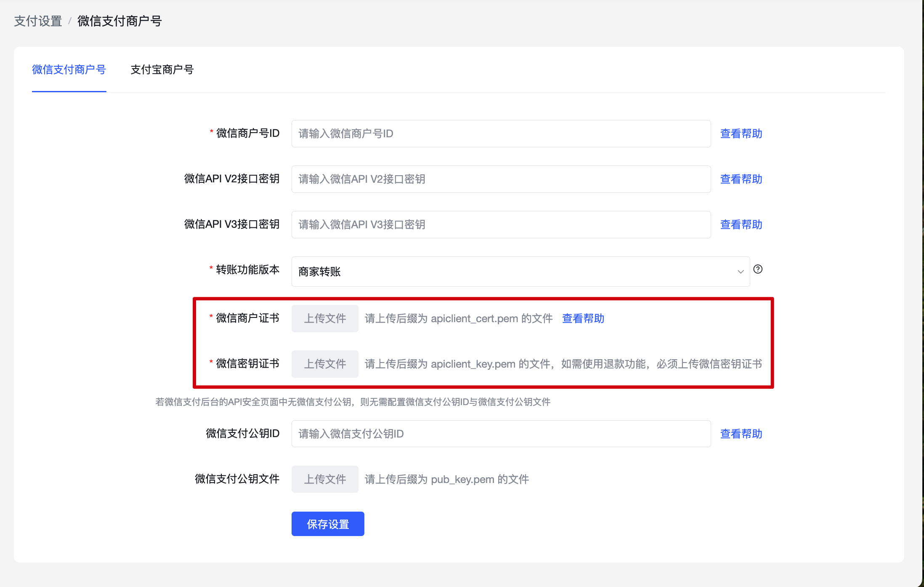Open 查看帮助 next to the V2接口密钥 field
Image resolution: width=924 pixels, height=587 pixels.
[741, 179]
